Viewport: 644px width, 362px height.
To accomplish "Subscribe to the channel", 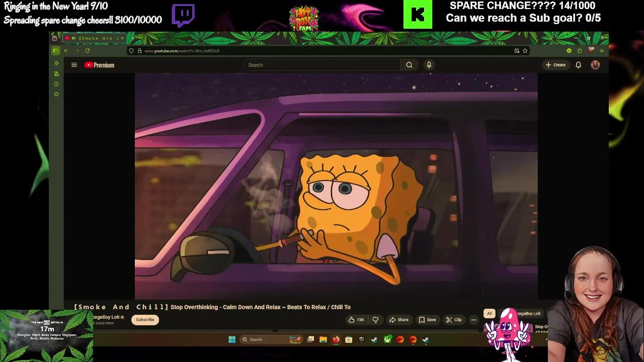I will point(145,320).
